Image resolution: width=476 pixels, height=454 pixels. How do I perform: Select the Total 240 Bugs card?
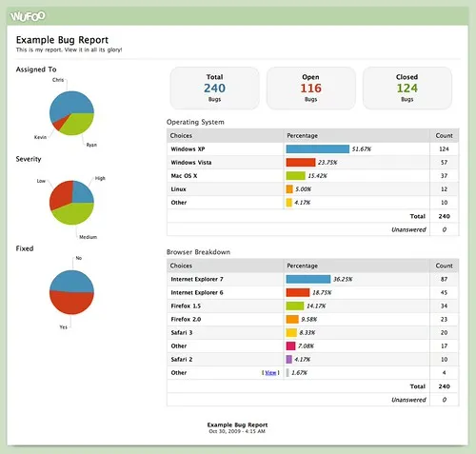tap(215, 88)
